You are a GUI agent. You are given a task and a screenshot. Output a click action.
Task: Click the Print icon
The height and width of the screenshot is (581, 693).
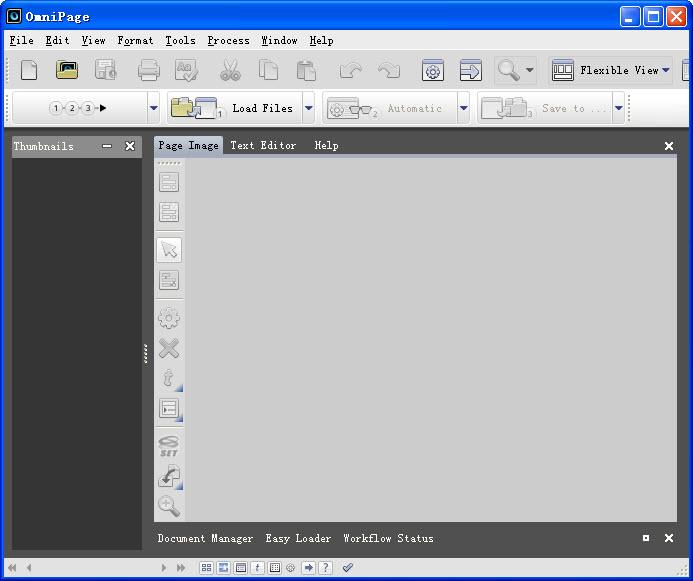coord(148,70)
